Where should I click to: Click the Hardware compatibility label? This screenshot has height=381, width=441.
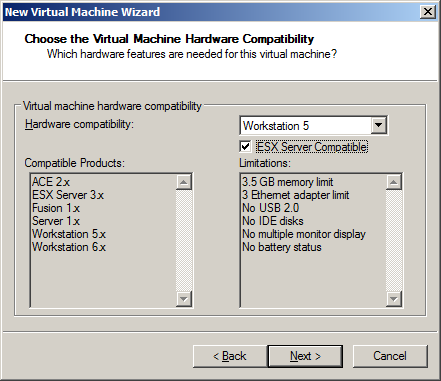pyautogui.click(x=79, y=124)
